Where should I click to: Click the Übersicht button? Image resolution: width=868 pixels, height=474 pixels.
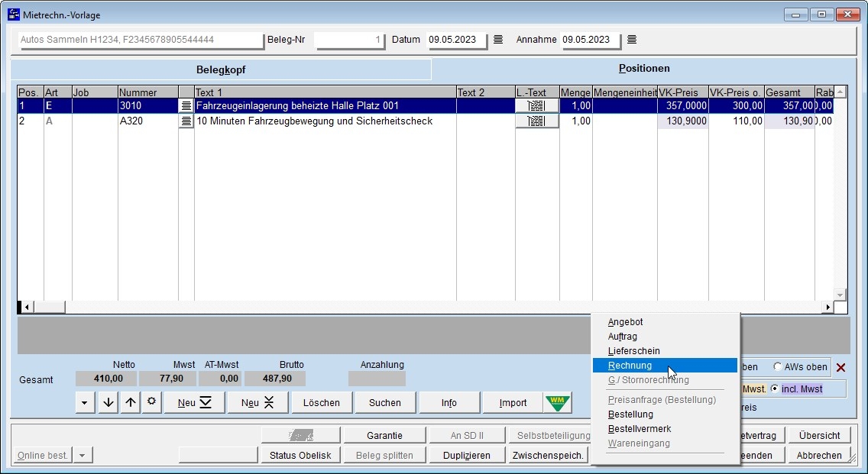(819, 435)
